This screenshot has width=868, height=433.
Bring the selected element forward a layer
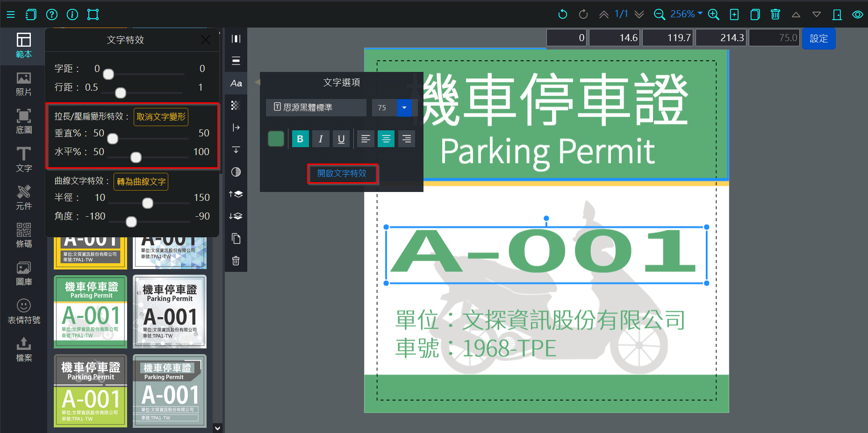(x=236, y=194)
